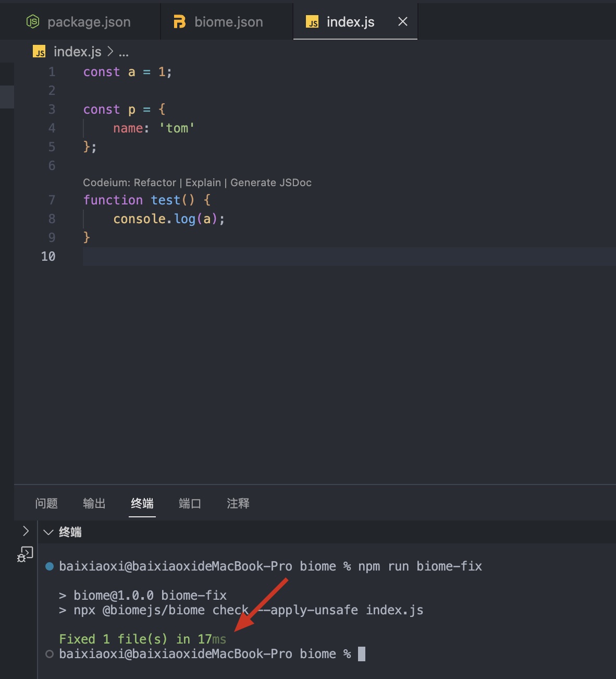Click the 'name' property key
This screenshot has height=679, width=616.
[x=128, y=128]
